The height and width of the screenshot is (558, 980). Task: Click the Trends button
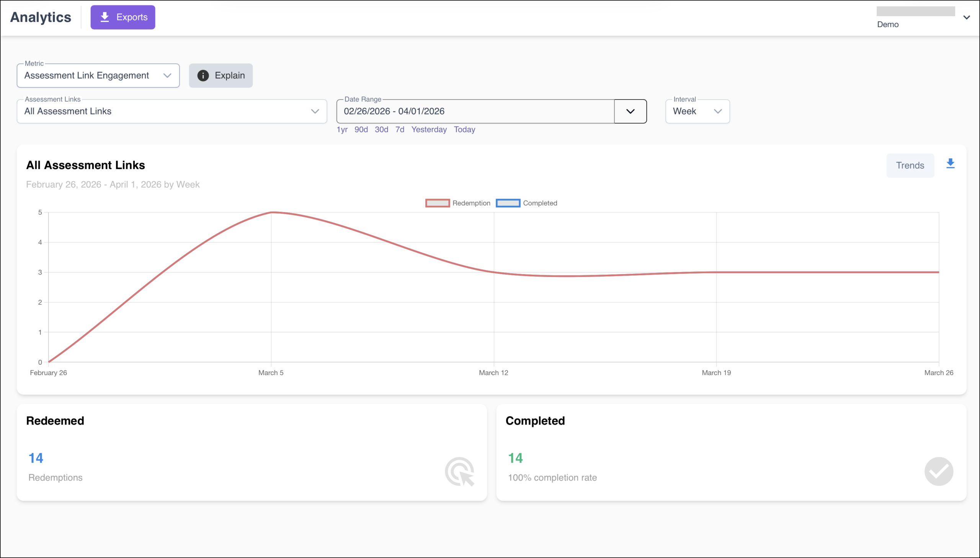point(910,166)
